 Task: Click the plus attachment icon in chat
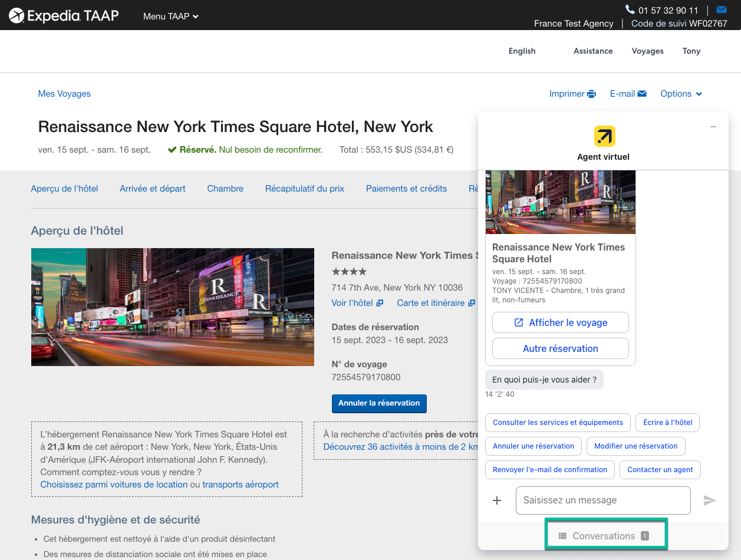[x=497, y=500]
